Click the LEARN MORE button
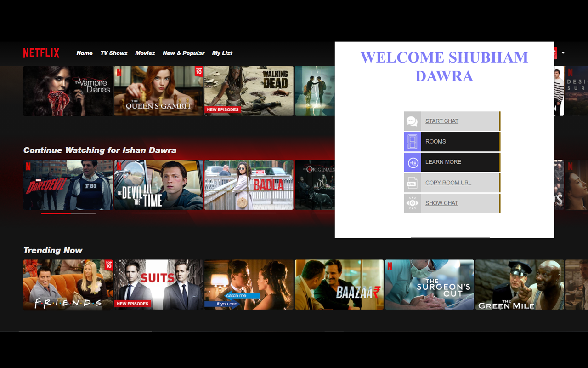588x368 pixels. point(443,162)
